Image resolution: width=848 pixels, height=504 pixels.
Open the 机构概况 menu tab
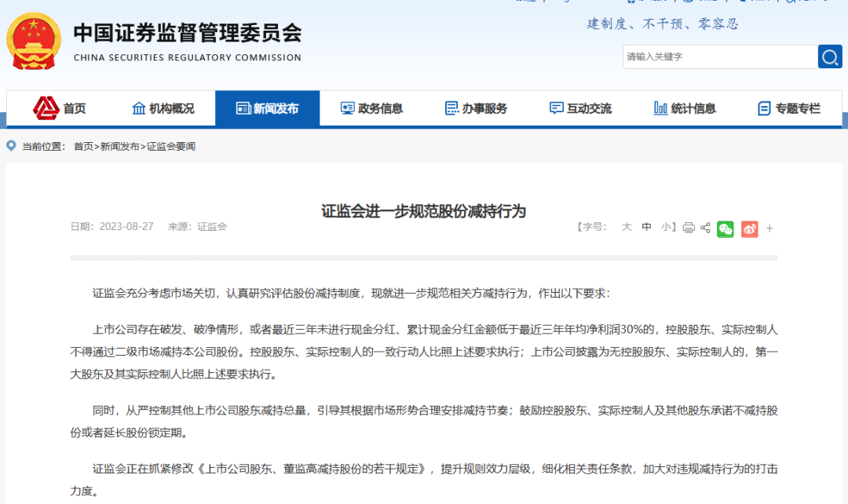[x=163, y=108]
